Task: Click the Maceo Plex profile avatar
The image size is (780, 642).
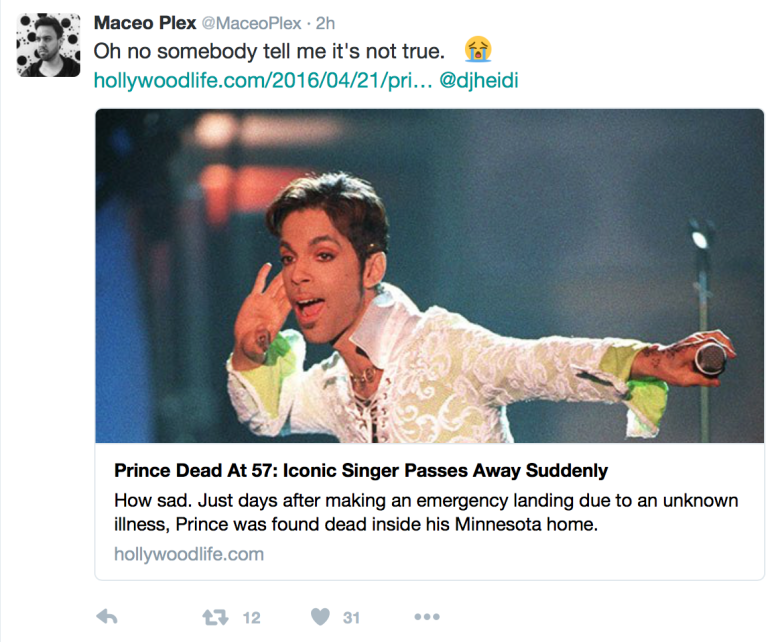Action: (x=48, y=45)
